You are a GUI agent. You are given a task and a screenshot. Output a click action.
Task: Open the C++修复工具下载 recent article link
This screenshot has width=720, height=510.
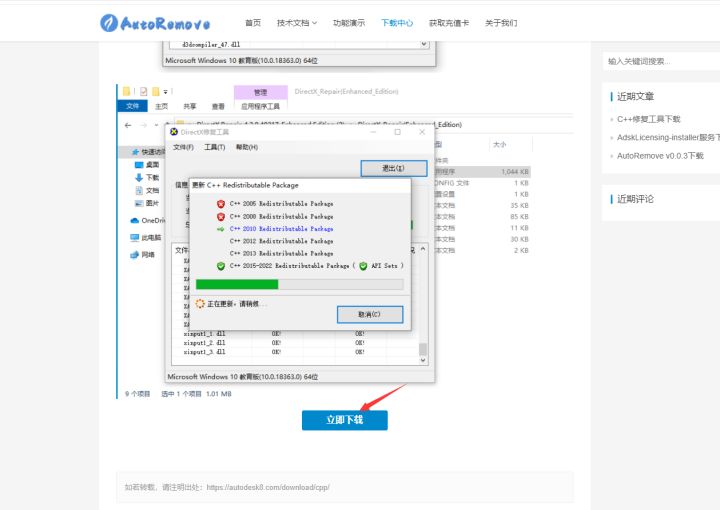point(648,119)
